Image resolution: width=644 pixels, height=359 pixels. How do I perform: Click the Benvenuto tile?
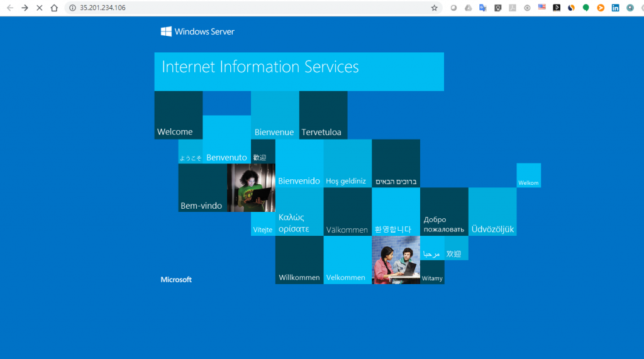(x=226, y=139)
